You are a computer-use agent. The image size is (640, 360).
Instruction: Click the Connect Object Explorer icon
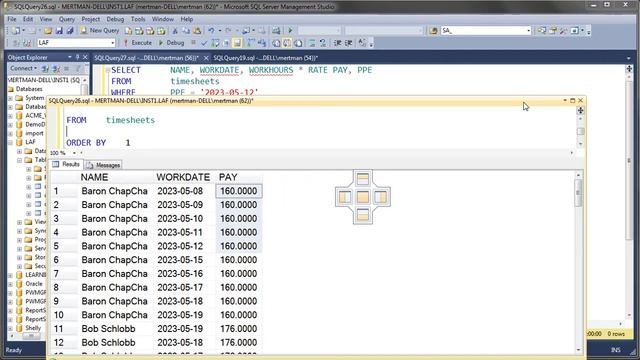tap(45, 69)
